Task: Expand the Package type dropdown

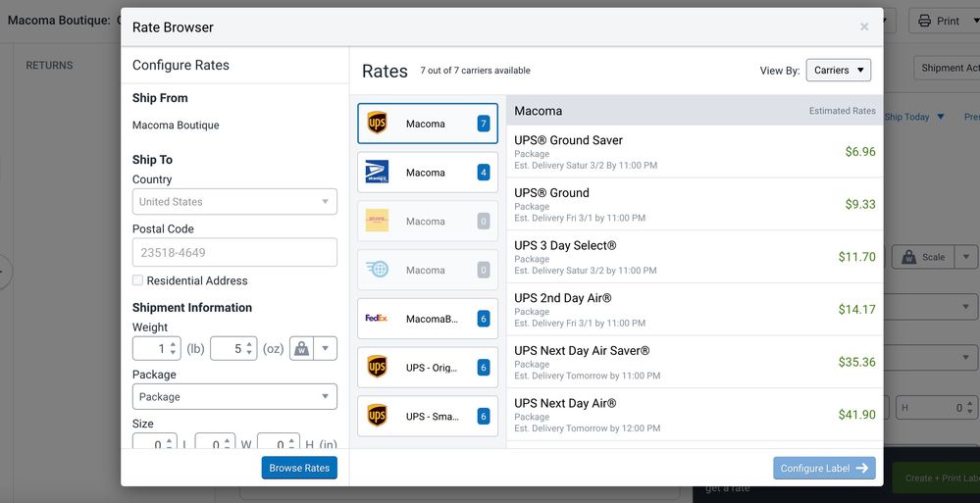Action: tap(234, 397)
